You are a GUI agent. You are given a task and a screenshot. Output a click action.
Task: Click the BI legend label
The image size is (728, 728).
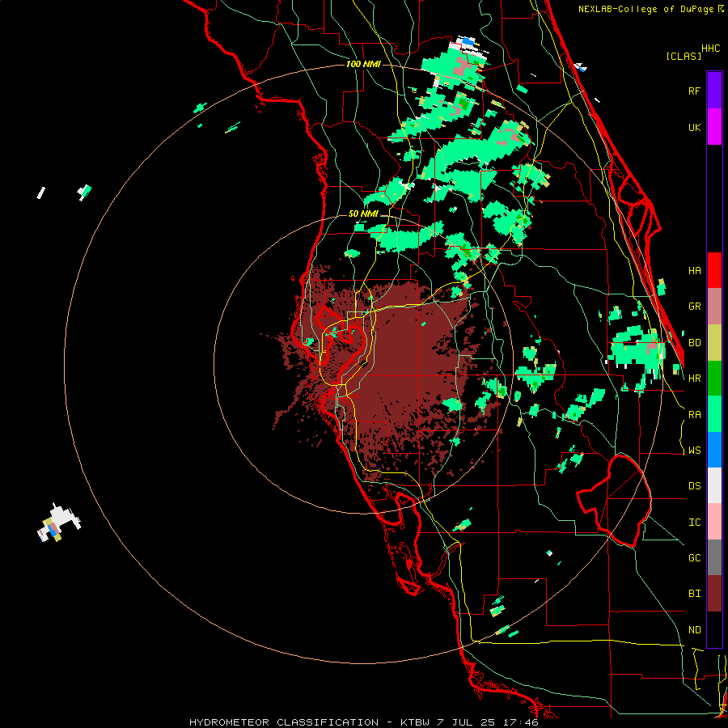point(694,594)
